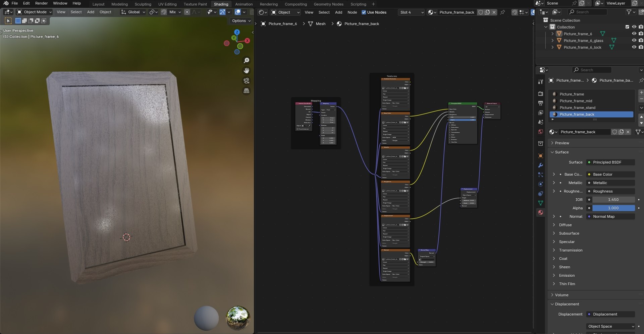The width and height of the screenshot is (644, 334).
Task: Click the outliner filter funnel icon
Action: (x=629, y=12)
